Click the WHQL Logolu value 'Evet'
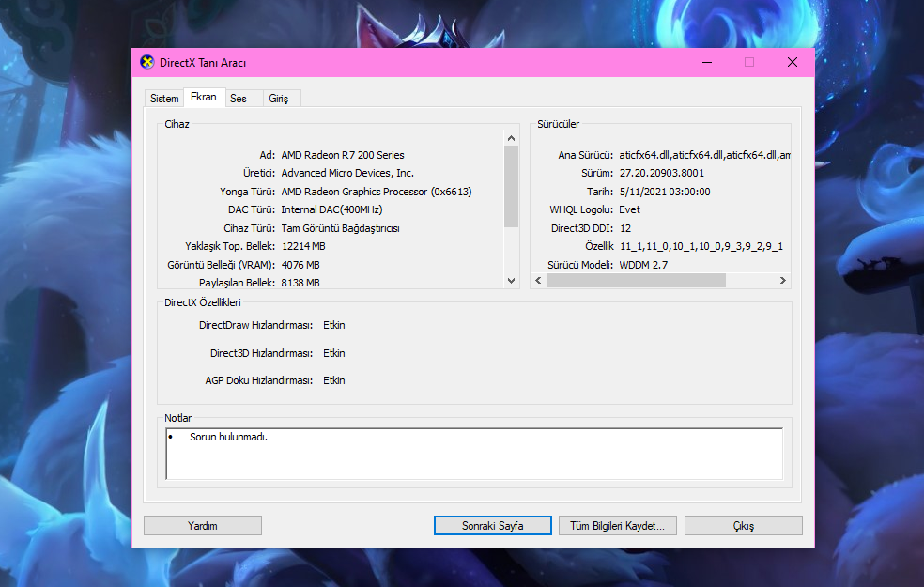The width and height of the screenshot is (924, 587). pos(629,209)
